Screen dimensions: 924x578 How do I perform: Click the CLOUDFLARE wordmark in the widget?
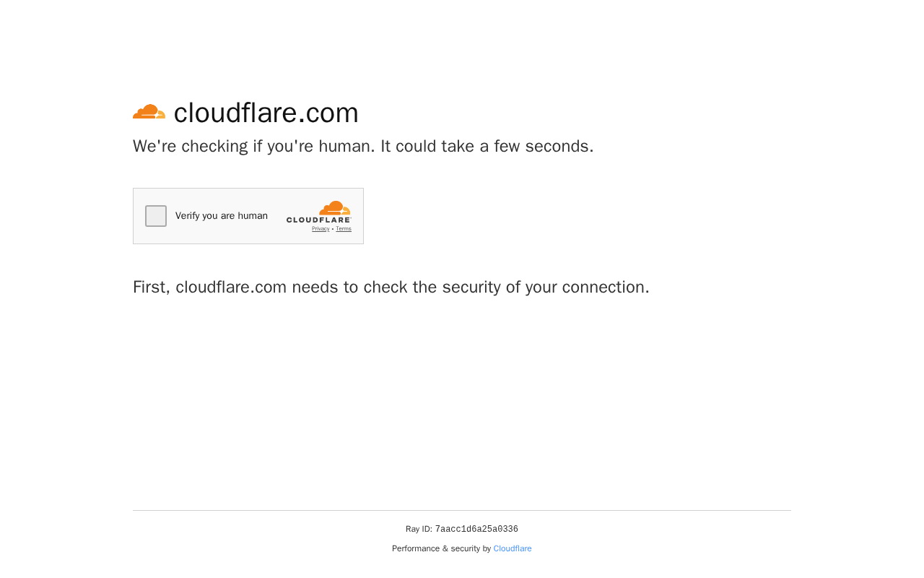click(x=318, y=220)
